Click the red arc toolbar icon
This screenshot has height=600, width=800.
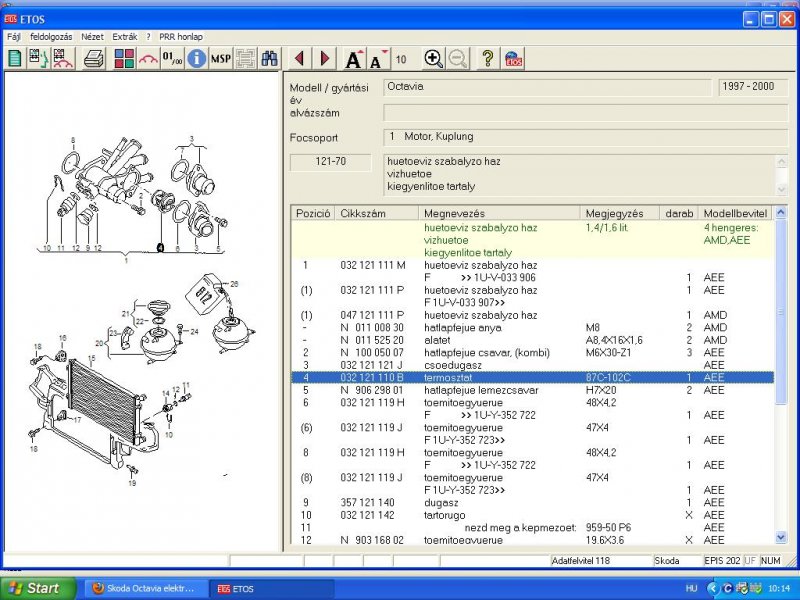[148, 58]
